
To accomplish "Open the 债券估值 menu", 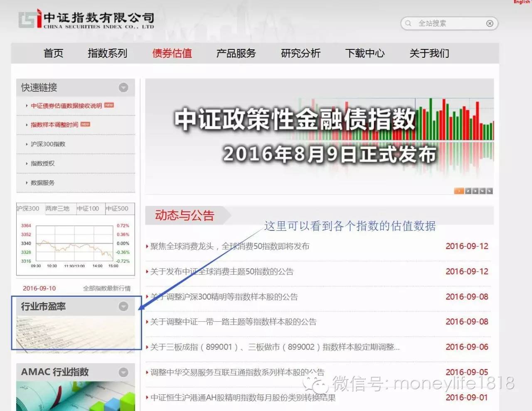I will pos(172,53).
